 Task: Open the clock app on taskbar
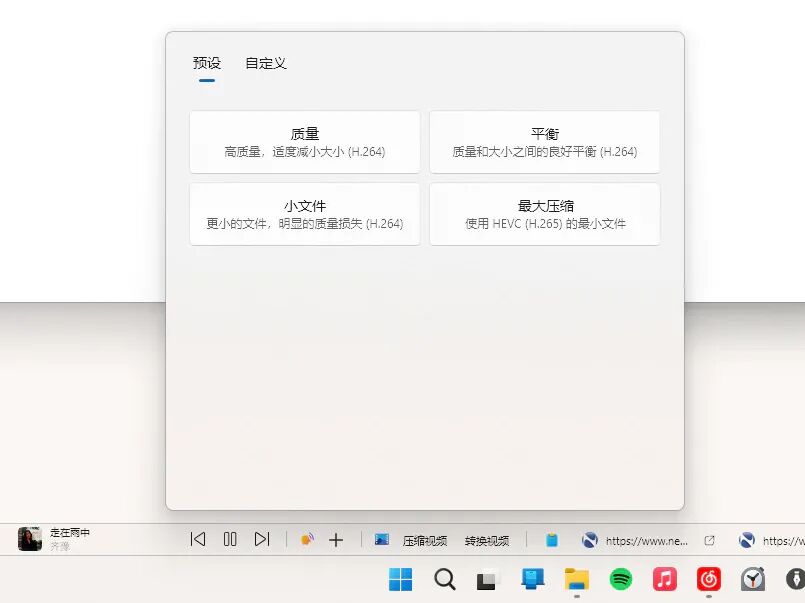click(x=753, y=579)
